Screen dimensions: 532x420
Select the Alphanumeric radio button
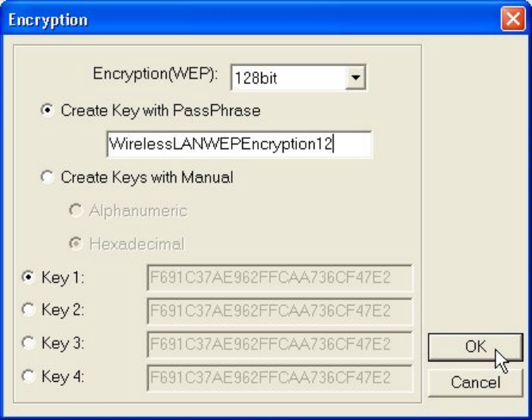tap(76, 211)
